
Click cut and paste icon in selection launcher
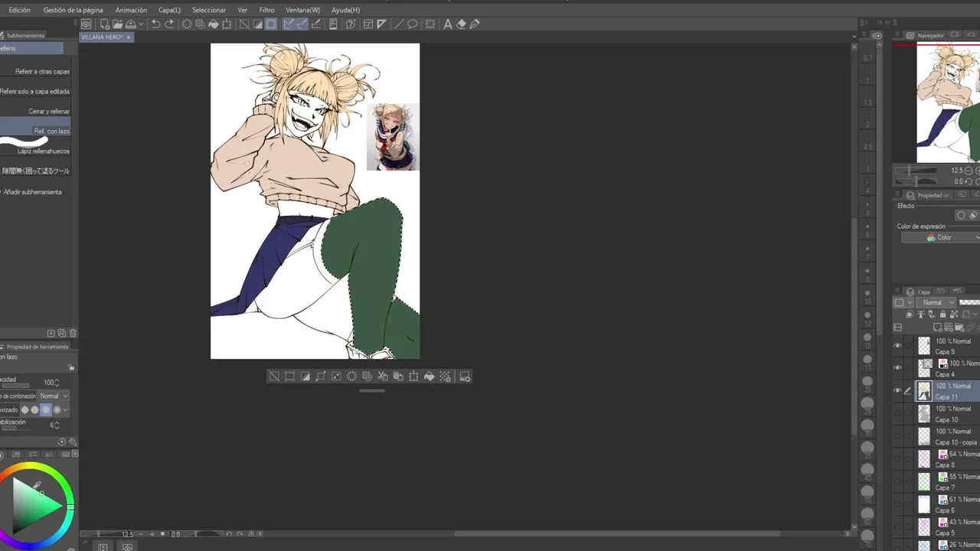click(383, 376)
